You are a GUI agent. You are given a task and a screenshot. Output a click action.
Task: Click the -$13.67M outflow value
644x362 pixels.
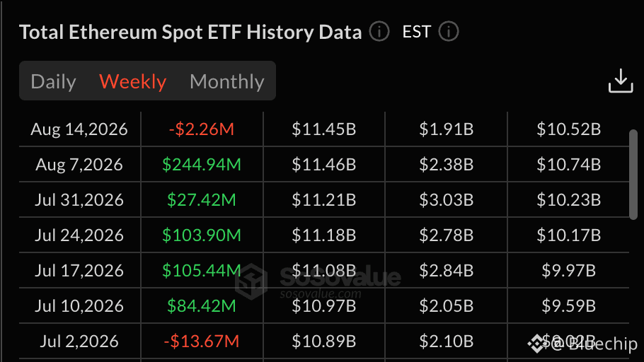pos(201,341)
